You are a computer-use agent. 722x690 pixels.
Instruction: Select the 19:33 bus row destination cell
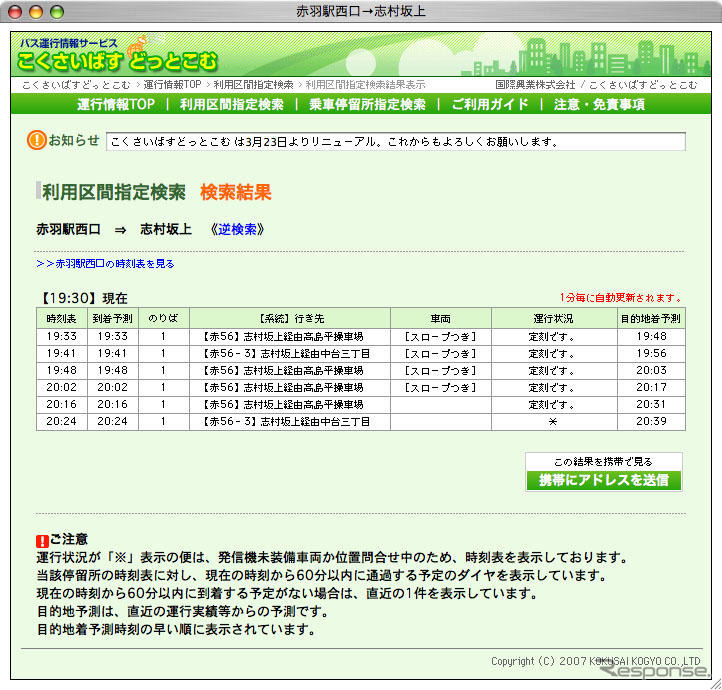click(x=290, y=337)
